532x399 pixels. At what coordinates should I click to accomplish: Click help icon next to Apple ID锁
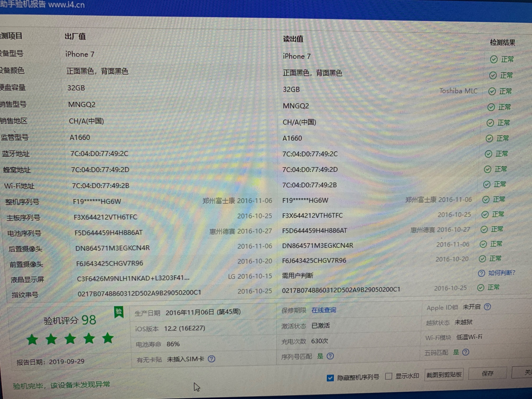[x=488, y=307]
